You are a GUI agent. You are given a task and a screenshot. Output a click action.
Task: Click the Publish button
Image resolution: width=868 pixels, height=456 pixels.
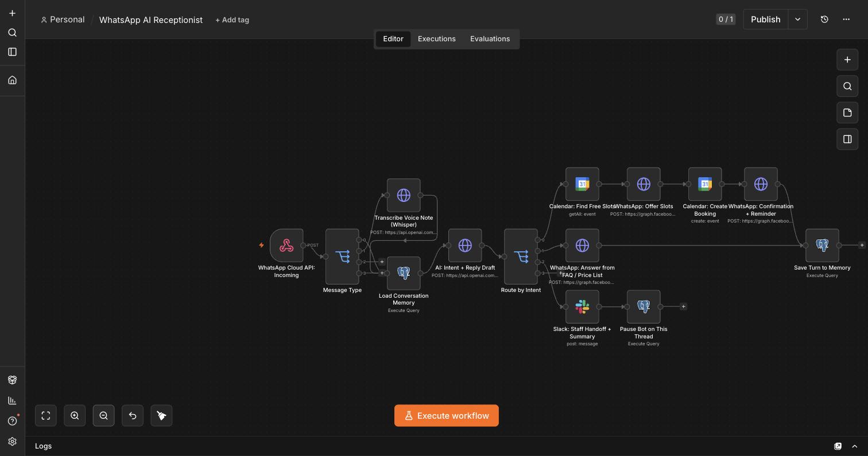[766, 19]
